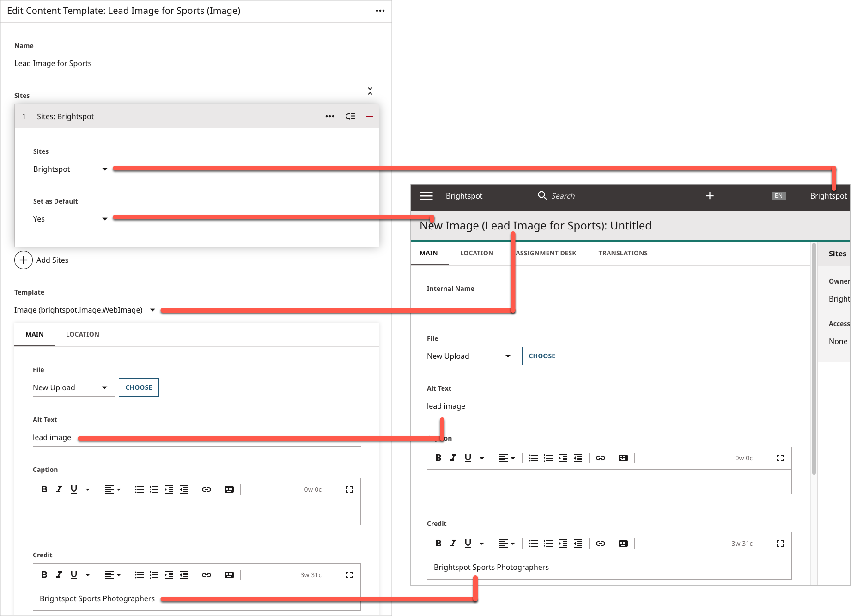Open alignment dropdown in the template Caption toolbar
The image size is (851, 616).
[x=113, y=489]
